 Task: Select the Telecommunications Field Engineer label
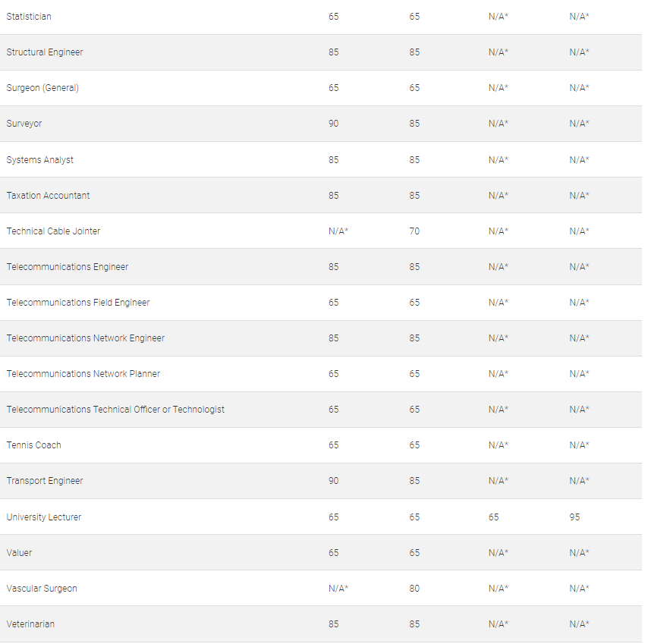(x=78, y=303)
